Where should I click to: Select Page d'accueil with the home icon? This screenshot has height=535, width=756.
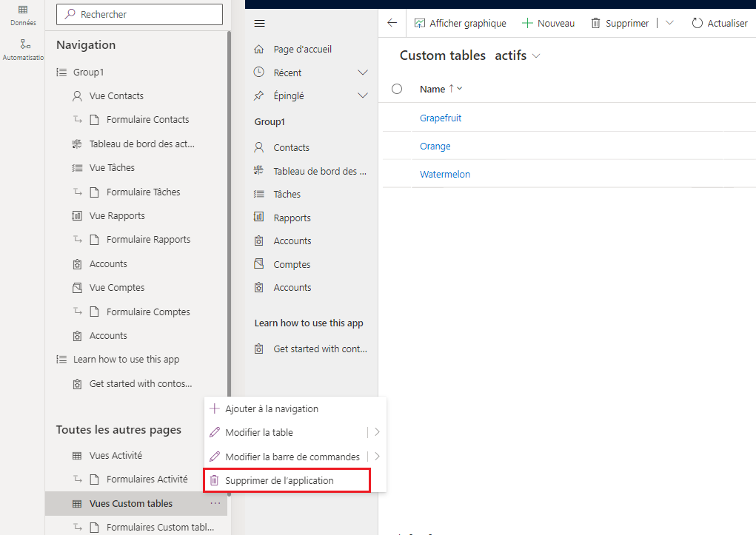click(295, 49)
